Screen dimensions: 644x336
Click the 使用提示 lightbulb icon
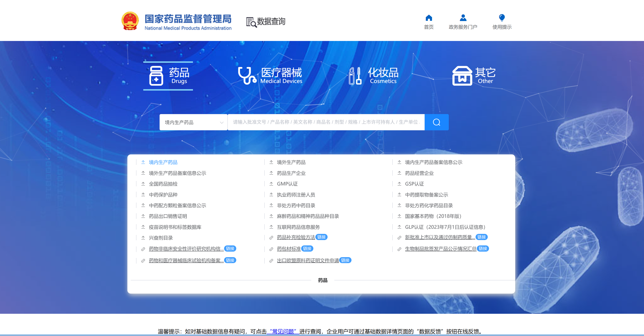[502, 18]
